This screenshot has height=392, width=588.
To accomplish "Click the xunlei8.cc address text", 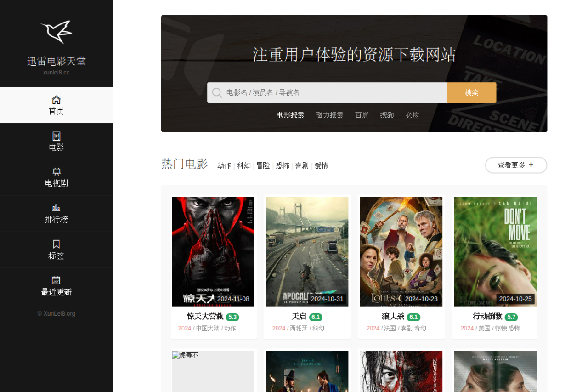I will tap(56, 73).
